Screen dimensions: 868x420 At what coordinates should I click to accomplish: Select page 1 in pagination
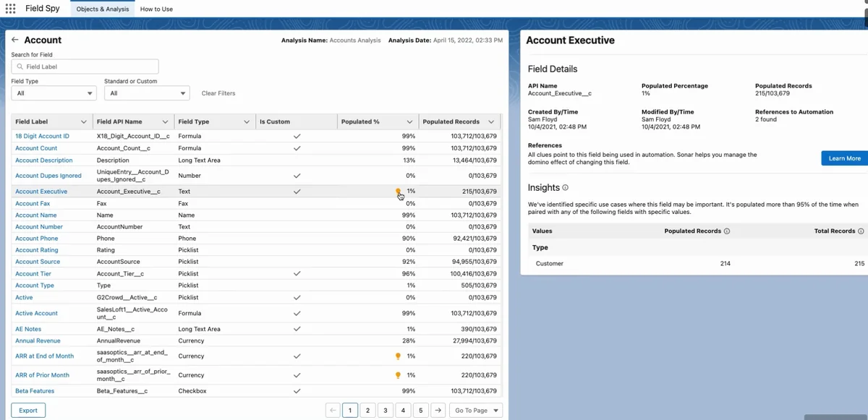(350, 411)
